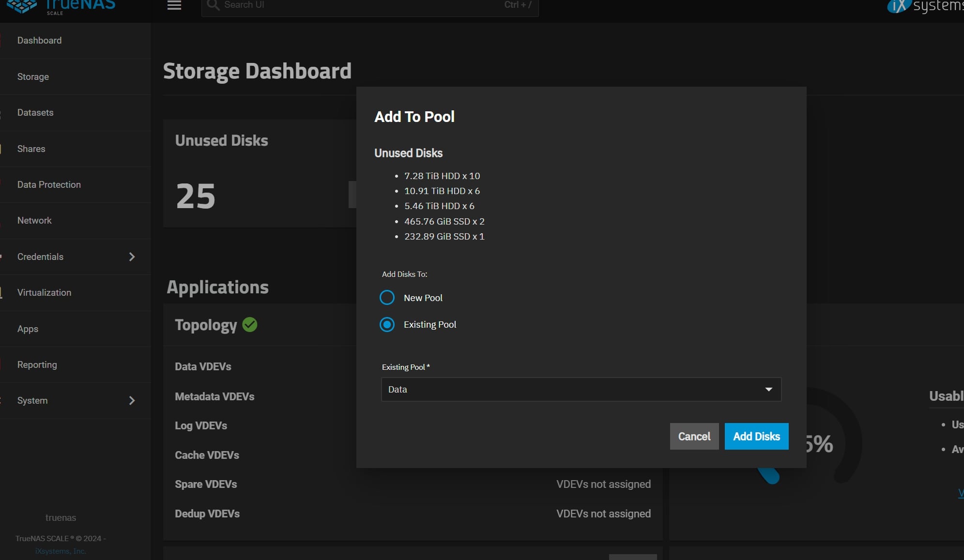
Task: Click the search magnifier icon
Action: point(213,5)
